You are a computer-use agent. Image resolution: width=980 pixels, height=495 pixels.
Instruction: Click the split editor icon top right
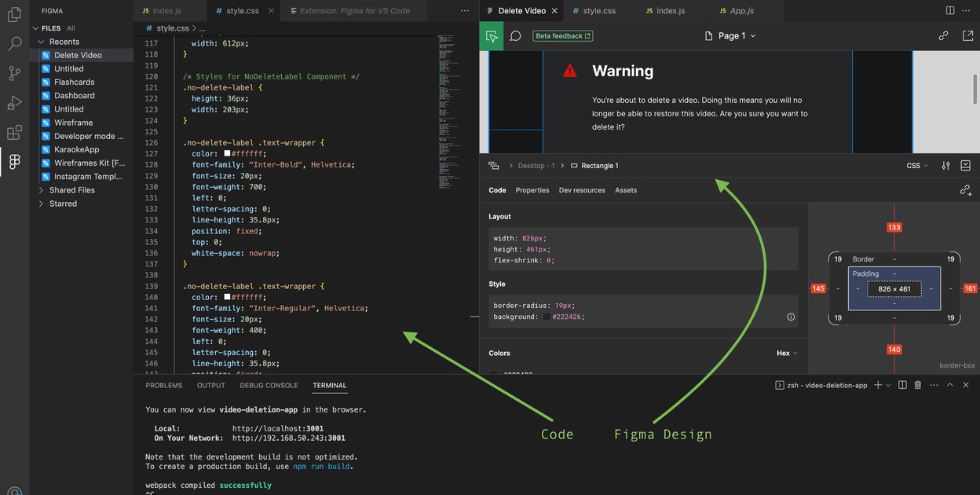[949, 9]
